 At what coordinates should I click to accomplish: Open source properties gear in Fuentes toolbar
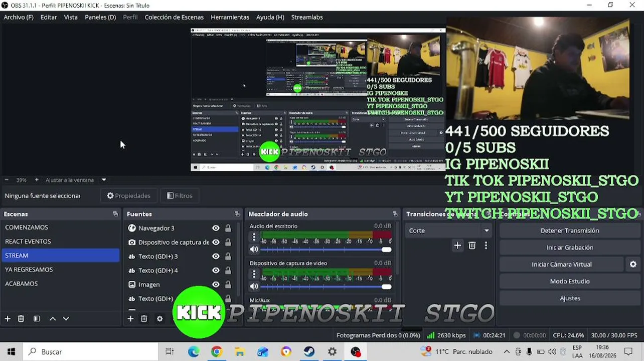[160, 318]
